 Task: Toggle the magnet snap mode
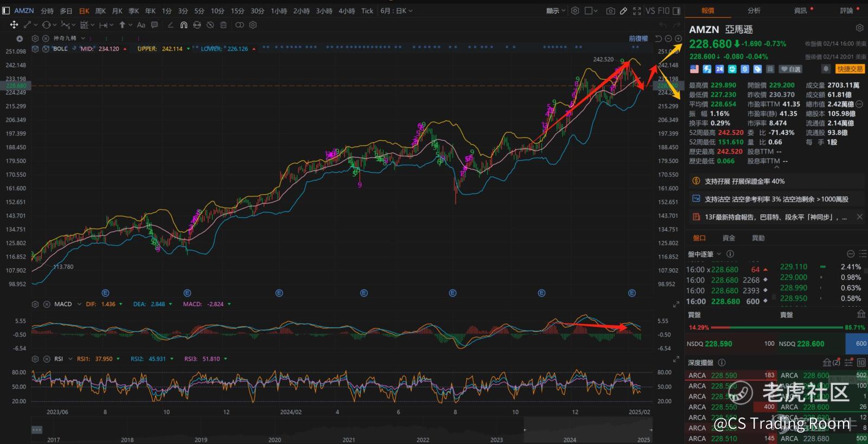tap(184, 25)
